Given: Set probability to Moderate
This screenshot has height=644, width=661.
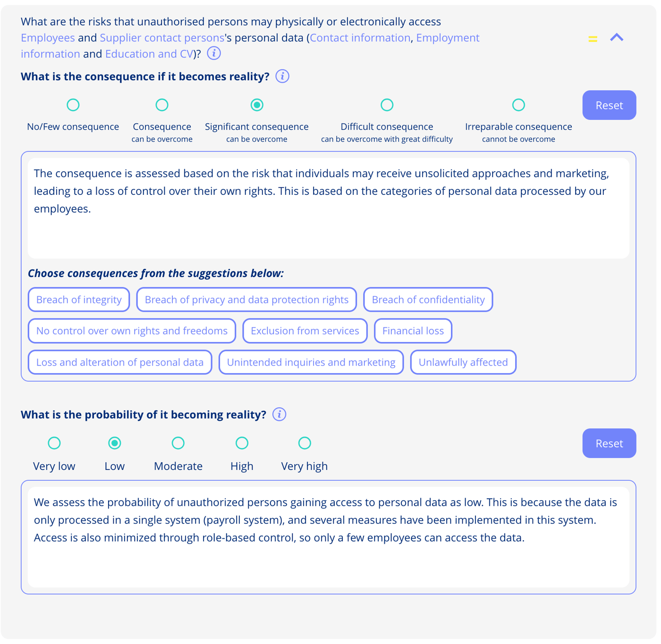Looking at the screenshot, I should point(178,443).
